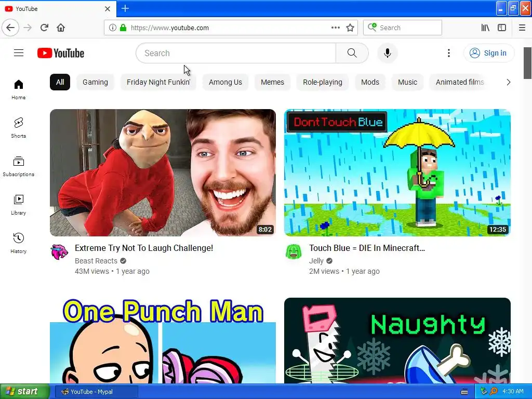Open the Jelly channel name
Screen dimensions: 532x399
316,261
